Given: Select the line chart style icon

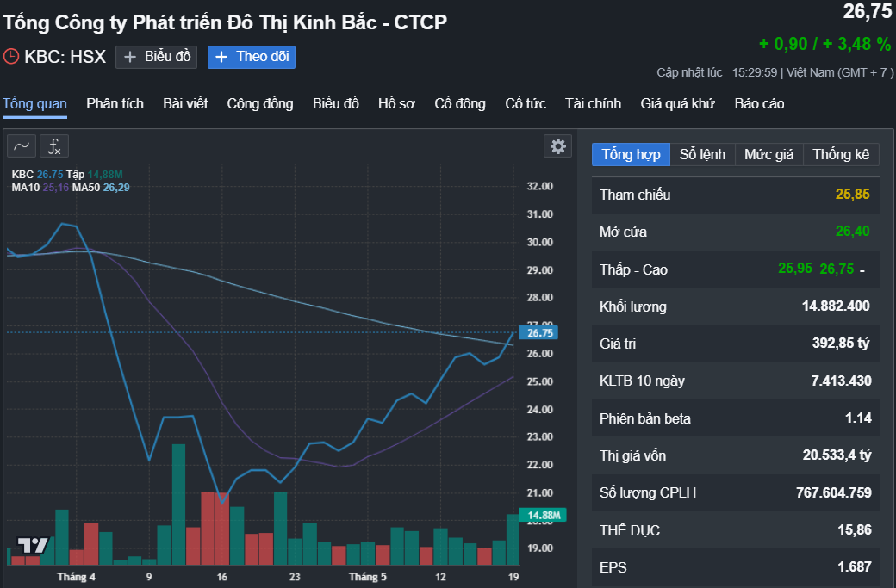Looking at the screenshot, I should coord(20,145).
